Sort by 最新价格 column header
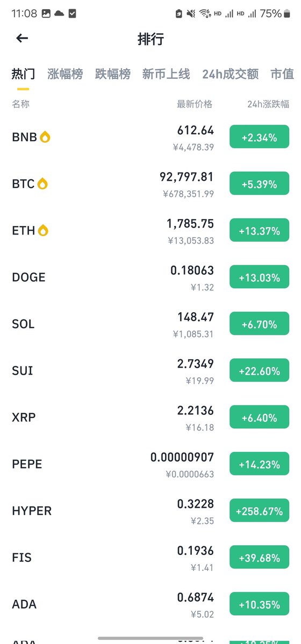Image resolution: width=301 pixels, height=644 pixels. pyautogui.click(x=195, y=104)
